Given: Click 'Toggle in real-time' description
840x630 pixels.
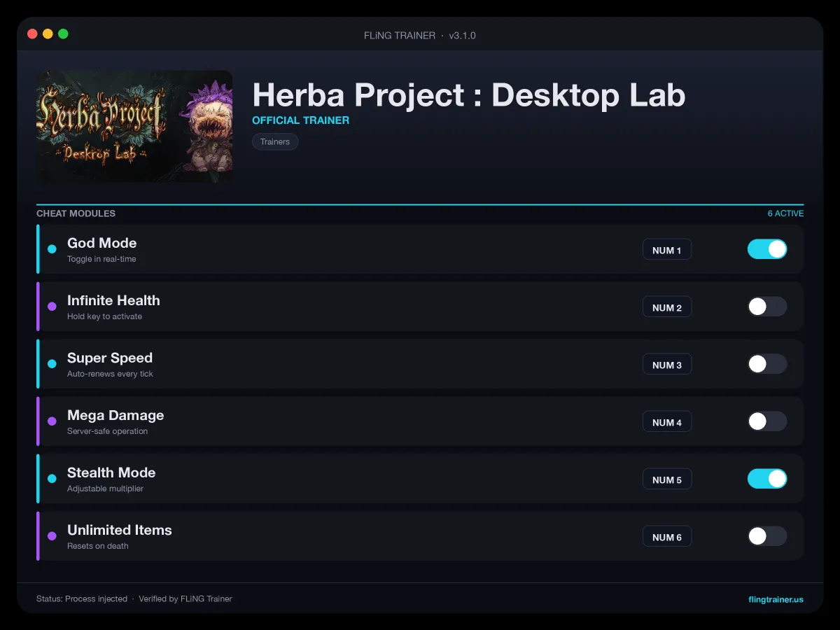Looking at the screenshot, I should 101,259.
